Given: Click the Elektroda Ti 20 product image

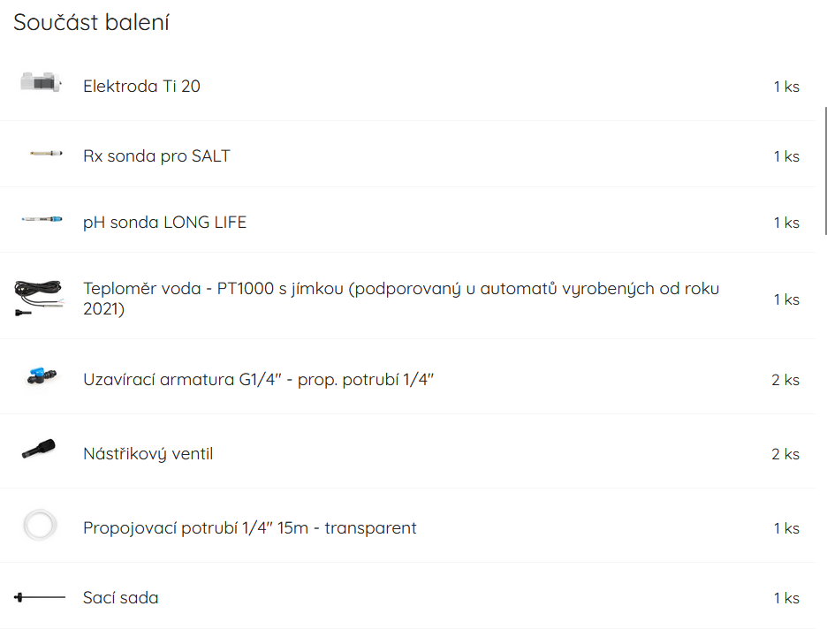Looking at the screenshot, I should pyautogui.click(x=40, y=84).
